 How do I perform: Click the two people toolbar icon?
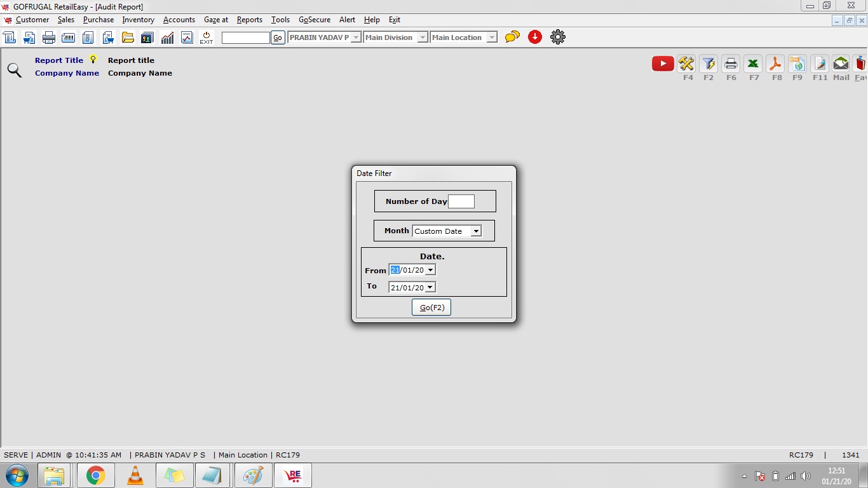coord(147,37)
